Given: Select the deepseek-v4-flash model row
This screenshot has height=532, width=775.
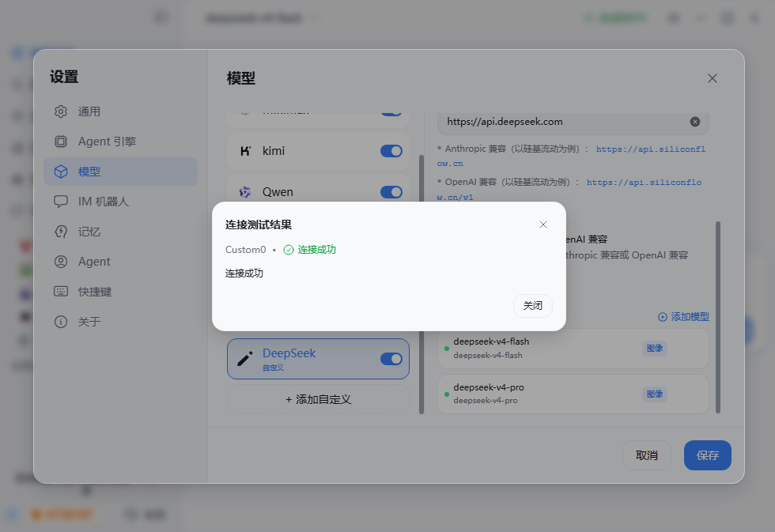Looking at the screenshot, I should coord(573,349).
